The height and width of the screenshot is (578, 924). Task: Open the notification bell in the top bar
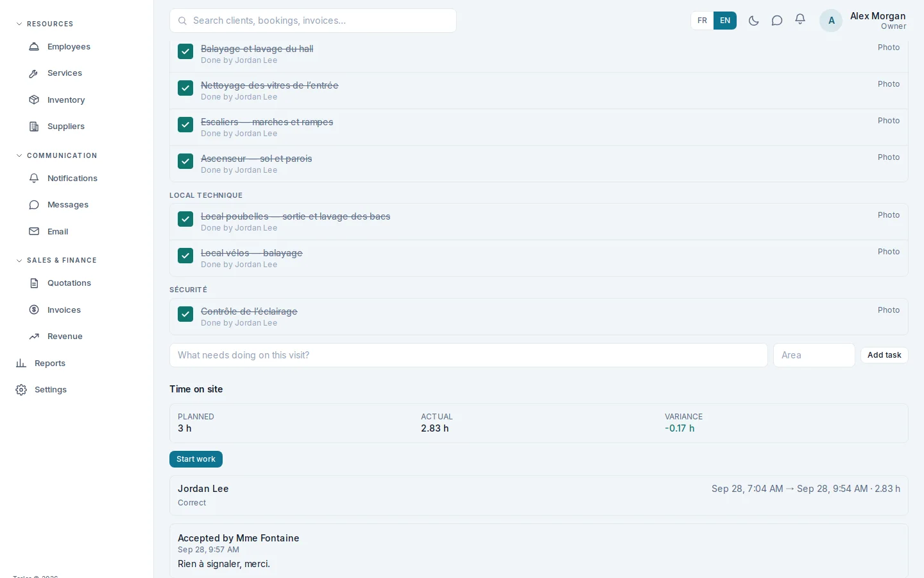point(800,20)
